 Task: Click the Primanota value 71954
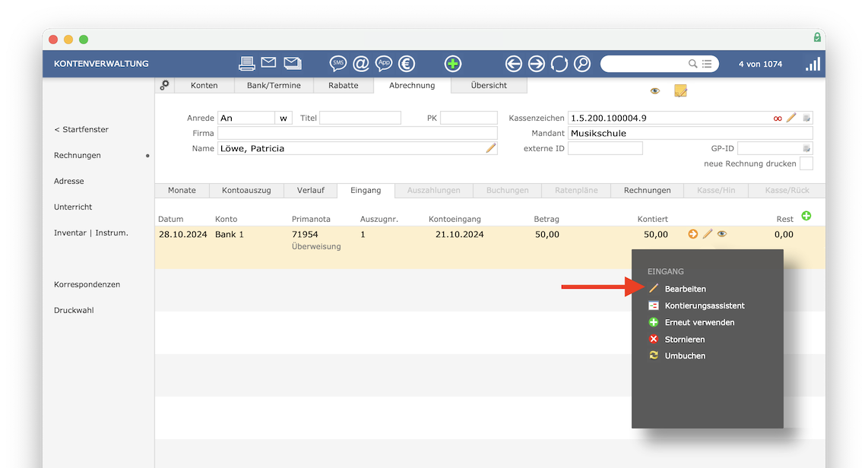pyautogui.click(x=305, y=235)
